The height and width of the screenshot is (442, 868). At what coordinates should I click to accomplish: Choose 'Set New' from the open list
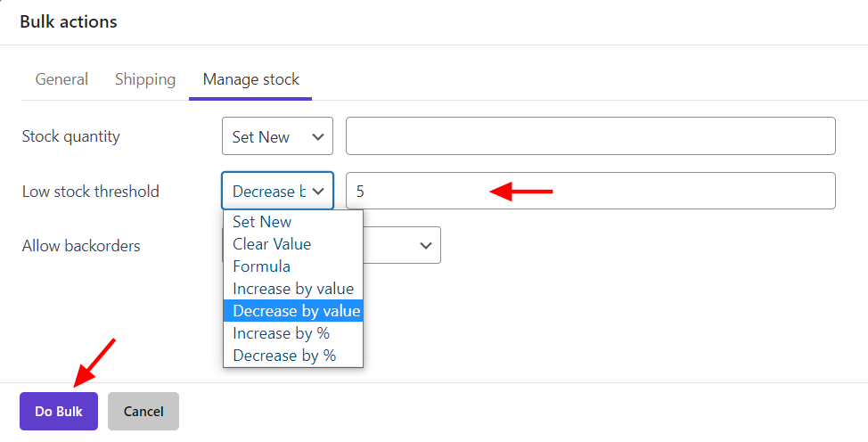(262, 222)
